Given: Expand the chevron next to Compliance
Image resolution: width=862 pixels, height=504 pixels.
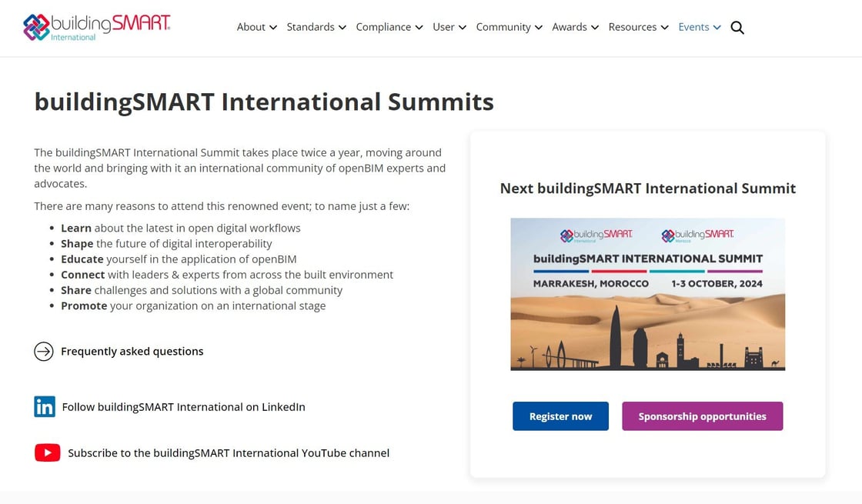Looking at the screenshot, I should (419, 28).
